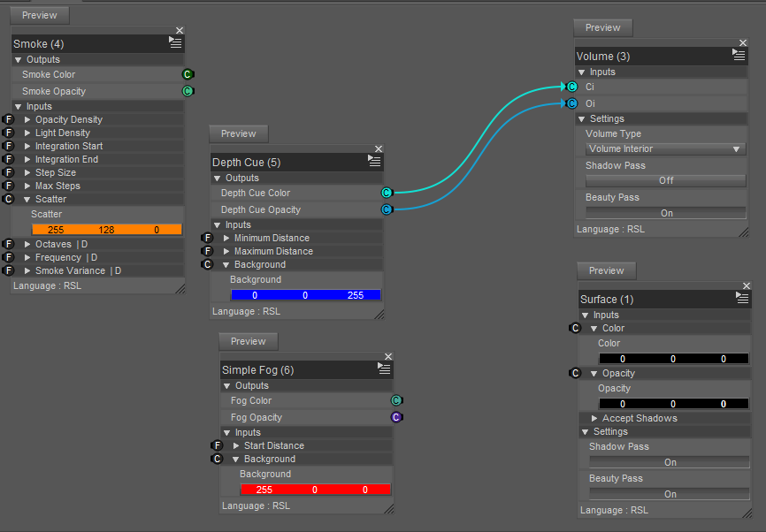Viewport: 766px width, 532px height.
Task: Click Preview tab above Simple Fog node
Action: point(249,341)
